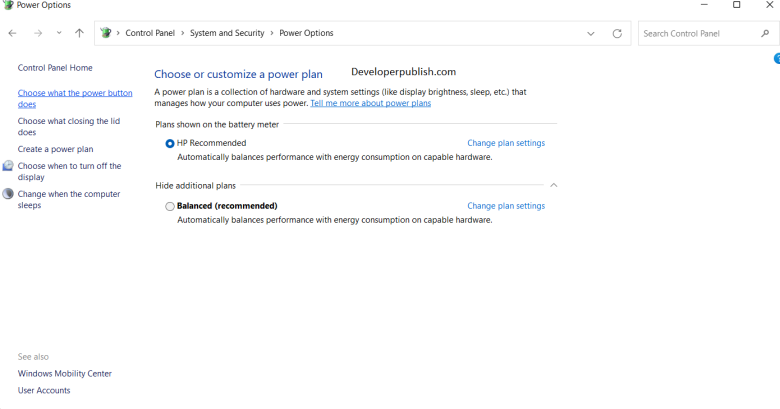Open Windows Mobility Center link
The image size is (780, 409).
point(65,373)
